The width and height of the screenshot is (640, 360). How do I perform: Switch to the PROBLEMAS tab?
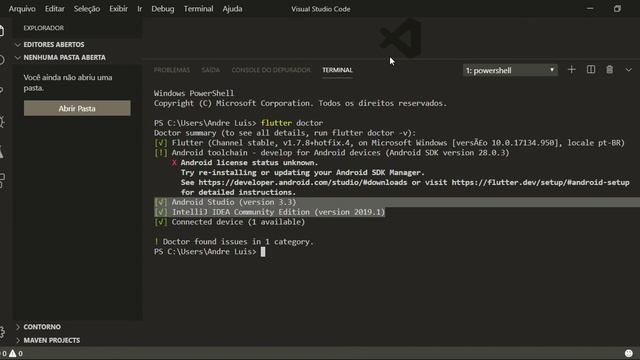click(172, 70)
